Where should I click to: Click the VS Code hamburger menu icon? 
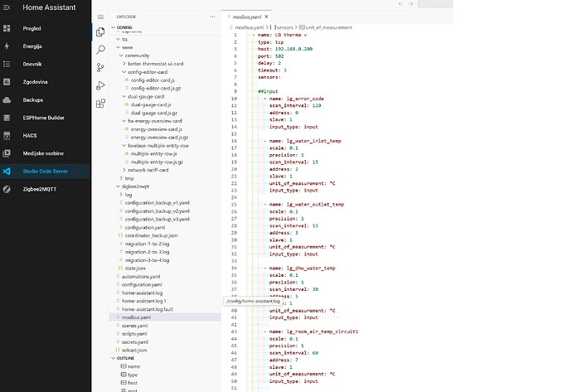tap(100, 16)
